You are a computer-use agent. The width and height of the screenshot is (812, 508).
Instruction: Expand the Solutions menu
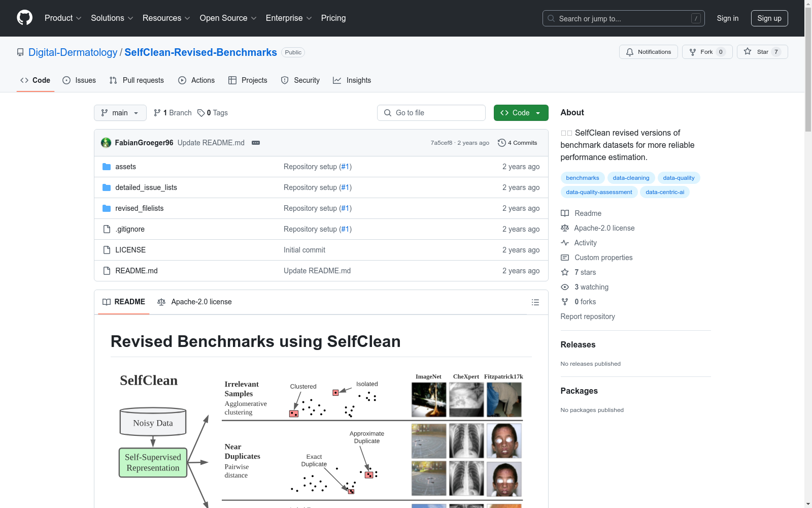click(x=112, y=18)
